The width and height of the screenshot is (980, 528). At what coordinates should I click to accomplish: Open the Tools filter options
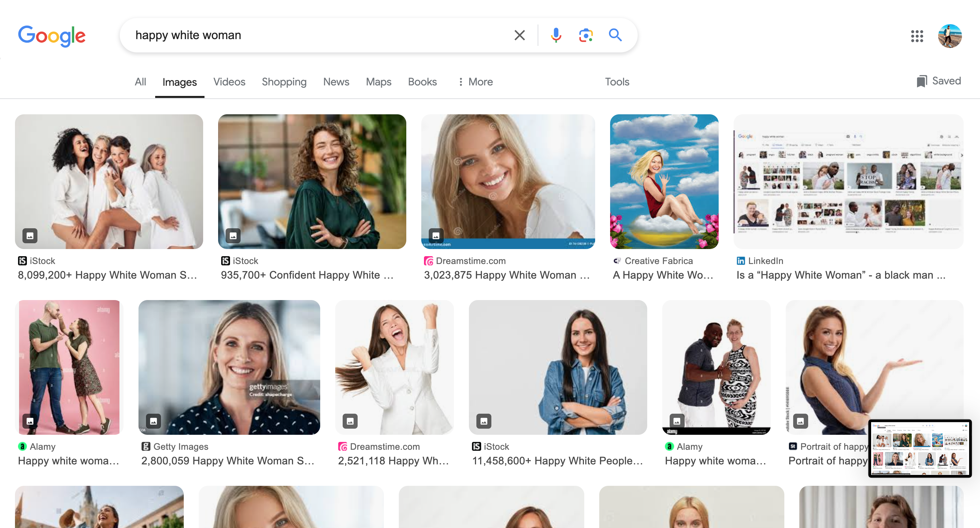pyautogui.click(x=617, y=82)
